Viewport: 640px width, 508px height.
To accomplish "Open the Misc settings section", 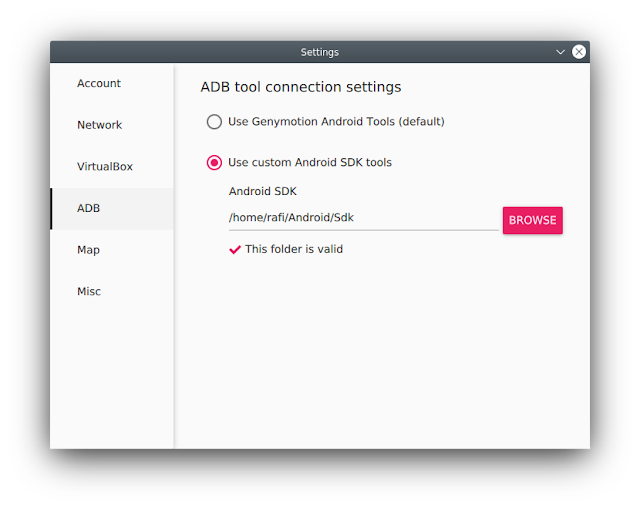I will coord(112,292).
